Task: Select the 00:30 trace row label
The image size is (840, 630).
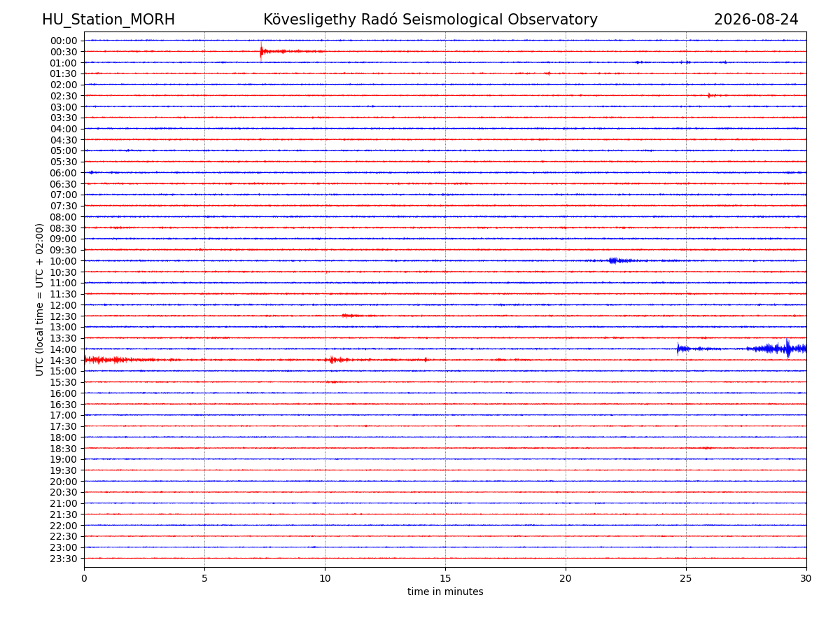Action: pos(64,52)
